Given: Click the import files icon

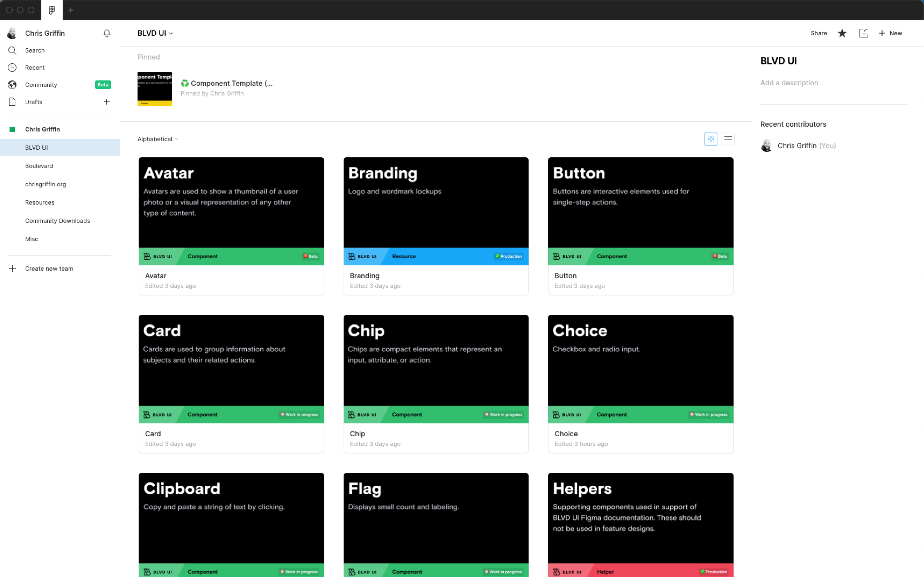Looking at the screenshot, I should (864, 33).
